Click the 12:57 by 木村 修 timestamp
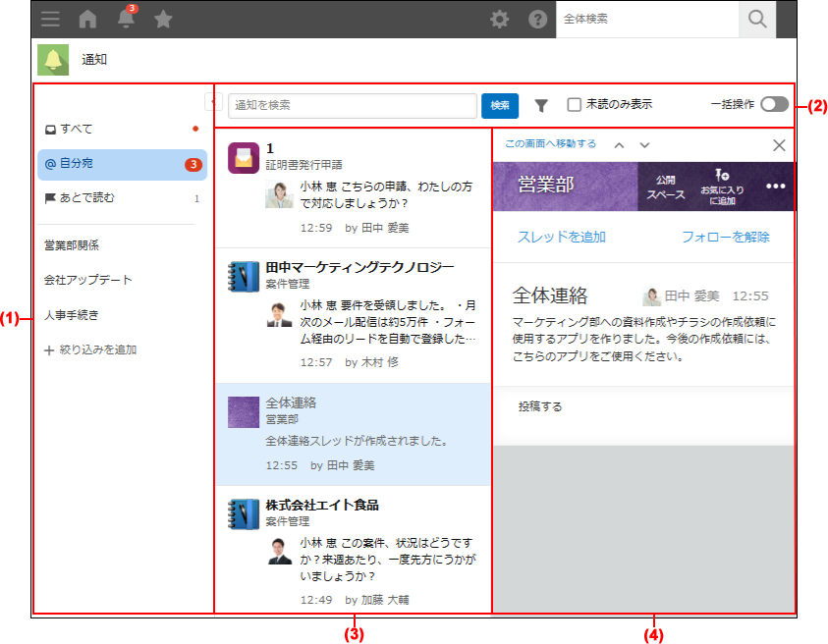 coord(349,362)
